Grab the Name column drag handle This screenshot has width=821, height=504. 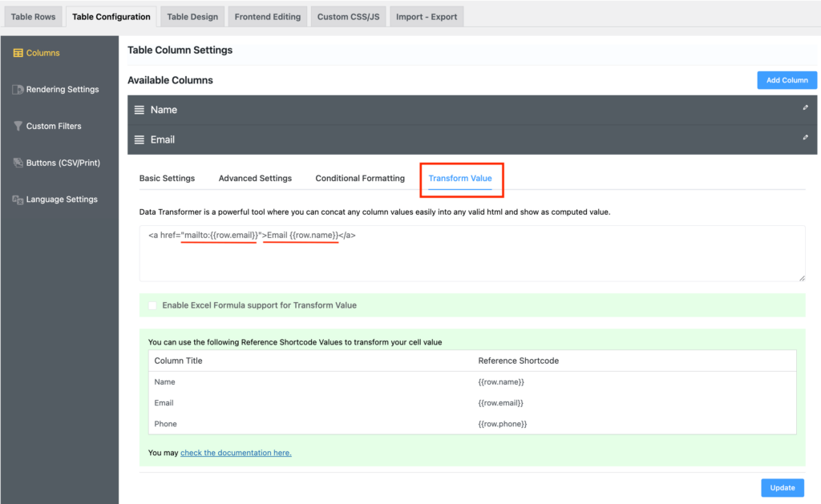coord(140,110)
